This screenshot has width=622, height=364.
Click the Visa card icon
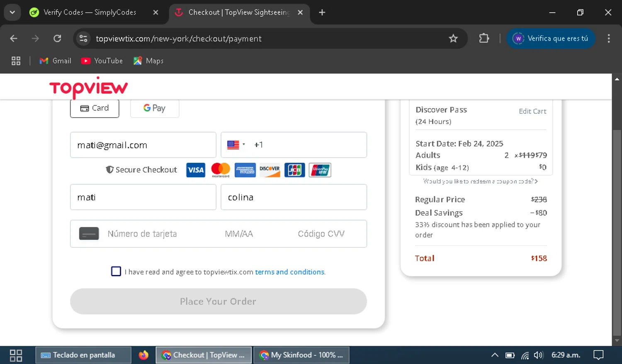click(196, 170)
